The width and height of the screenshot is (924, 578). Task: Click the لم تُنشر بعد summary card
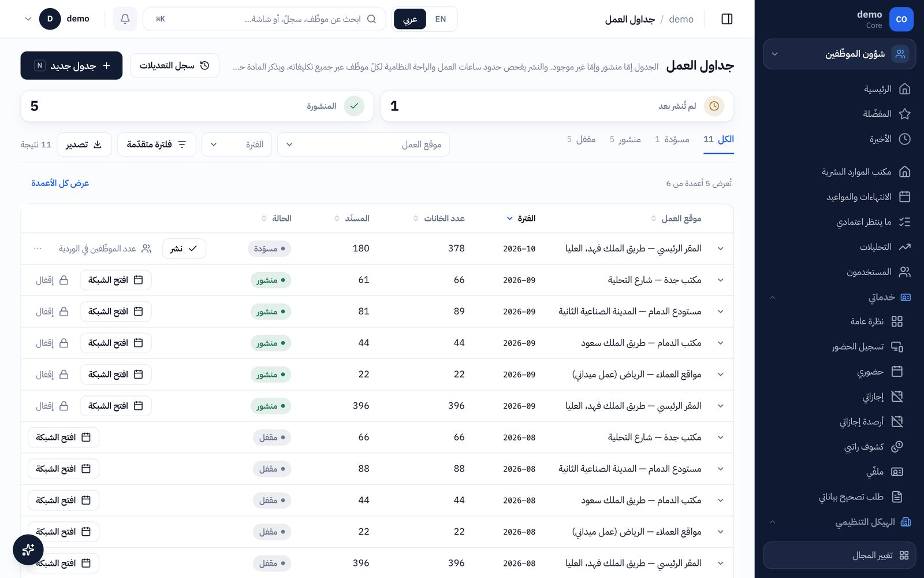click(x=557, y=106)
